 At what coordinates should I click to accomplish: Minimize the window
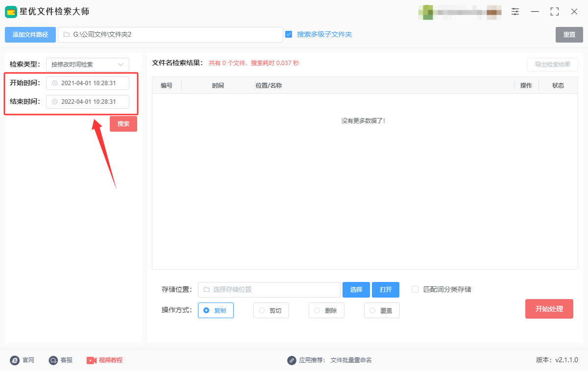pos(535,11)
